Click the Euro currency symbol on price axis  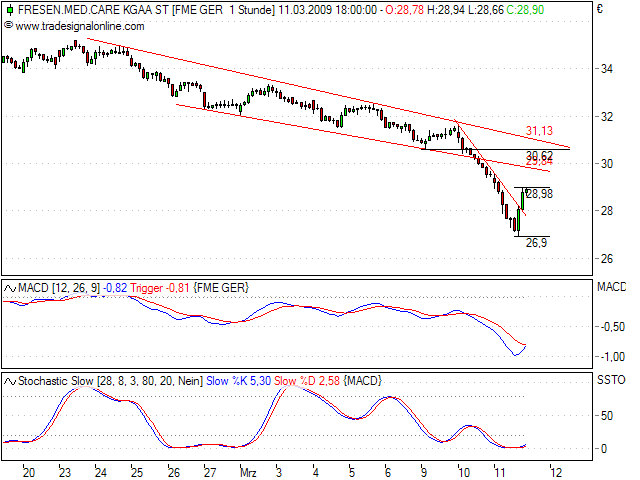[600, 9]
